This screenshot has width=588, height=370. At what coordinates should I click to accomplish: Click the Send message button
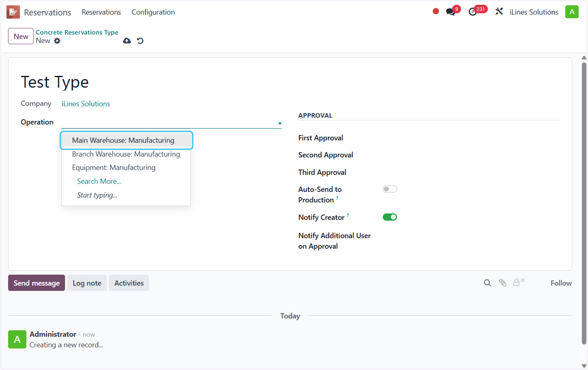37,283
